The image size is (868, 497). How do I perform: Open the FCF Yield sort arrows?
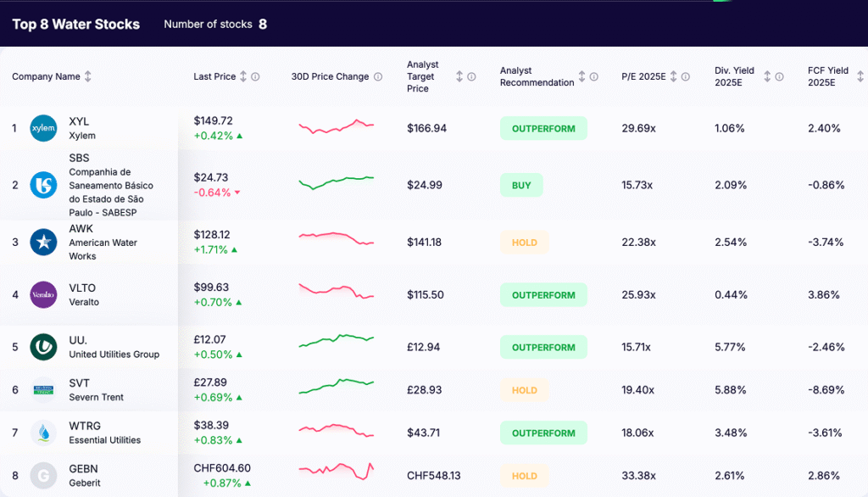[859, 76]
